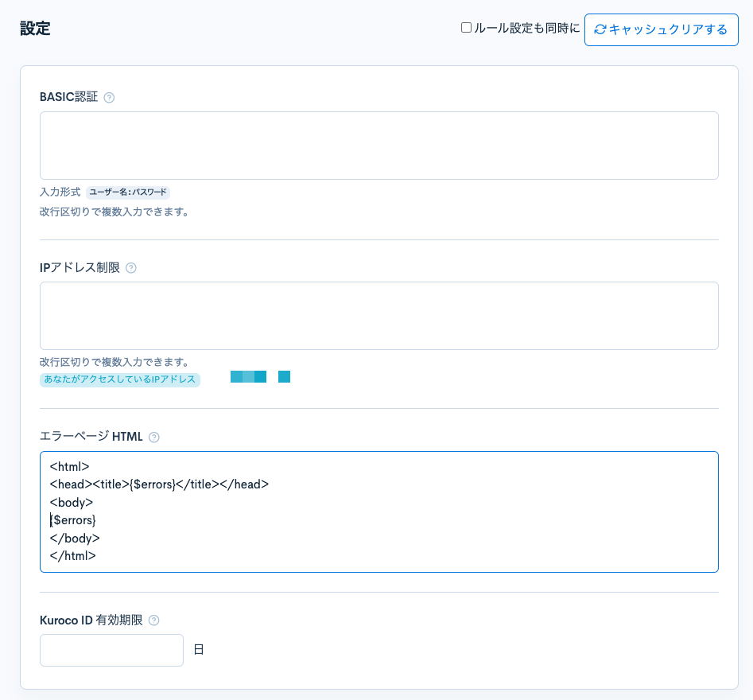Click the help icon beside BASIC認証

pos(109,98)
